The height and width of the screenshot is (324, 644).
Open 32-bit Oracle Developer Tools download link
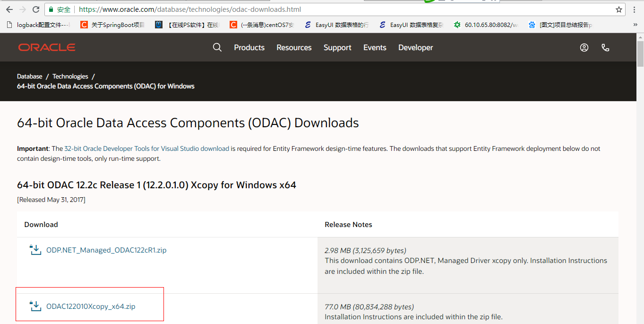coord(146,149)
